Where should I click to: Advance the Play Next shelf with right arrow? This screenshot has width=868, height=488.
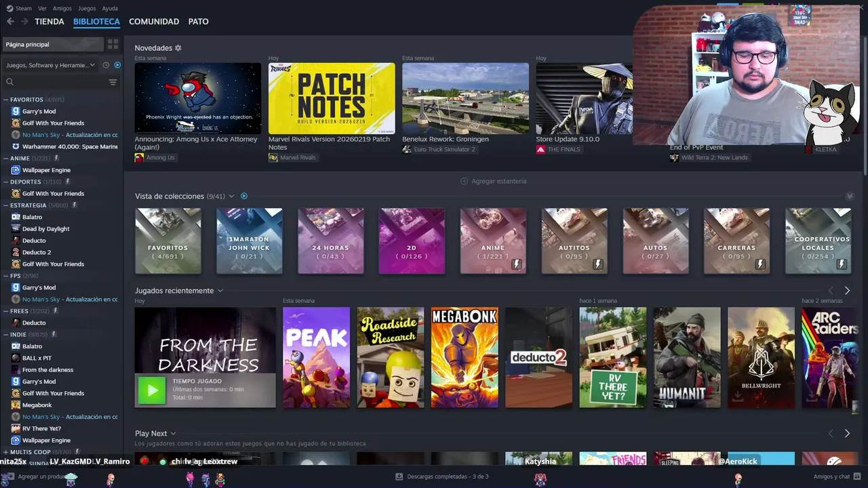847,433
